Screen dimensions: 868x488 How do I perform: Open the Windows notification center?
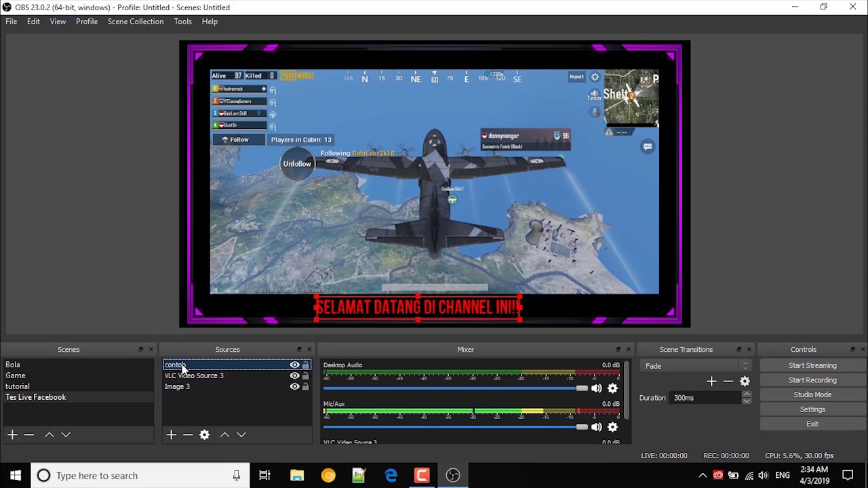(848, 475)
